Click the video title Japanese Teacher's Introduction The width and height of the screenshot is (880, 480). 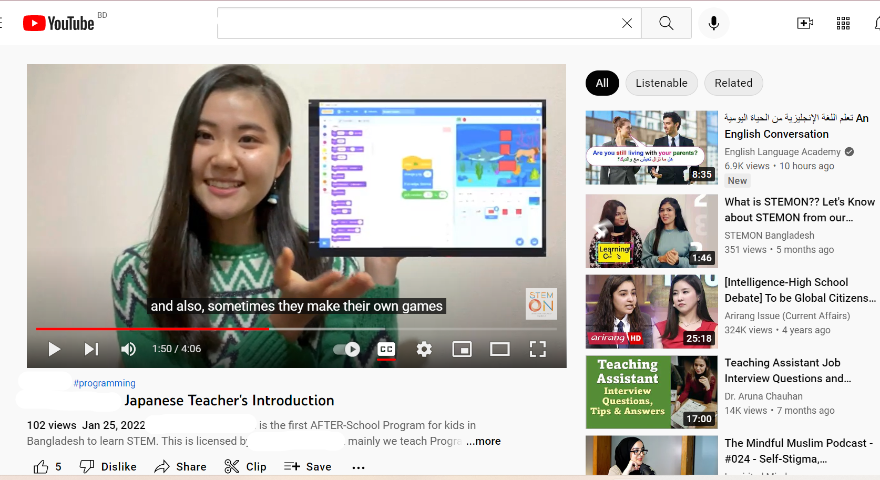click(x=229, y=400)
